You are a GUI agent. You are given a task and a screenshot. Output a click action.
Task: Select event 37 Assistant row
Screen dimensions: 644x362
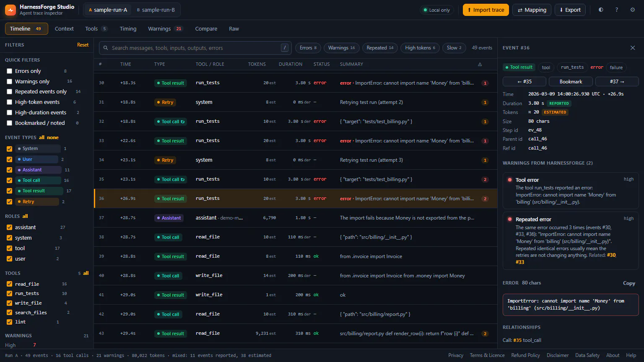coord(296,218)
